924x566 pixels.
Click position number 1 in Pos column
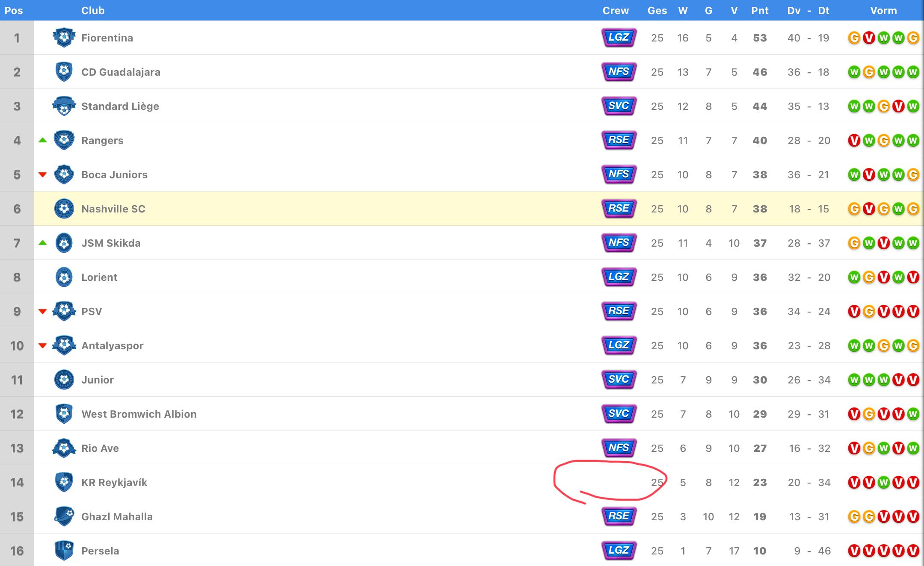pos(17,38)
